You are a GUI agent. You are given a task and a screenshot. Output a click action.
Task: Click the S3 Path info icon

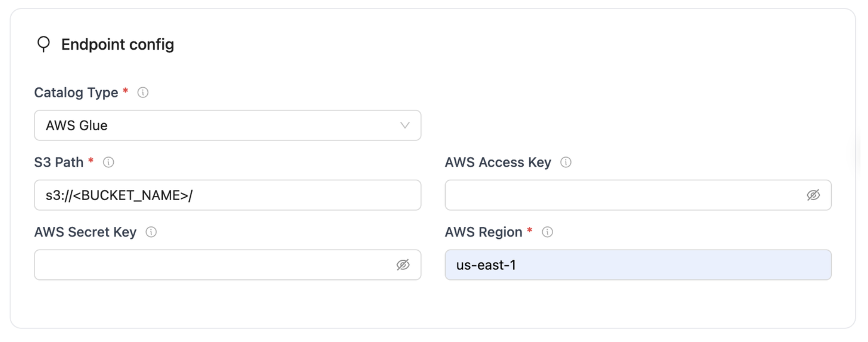pos(108,162)
